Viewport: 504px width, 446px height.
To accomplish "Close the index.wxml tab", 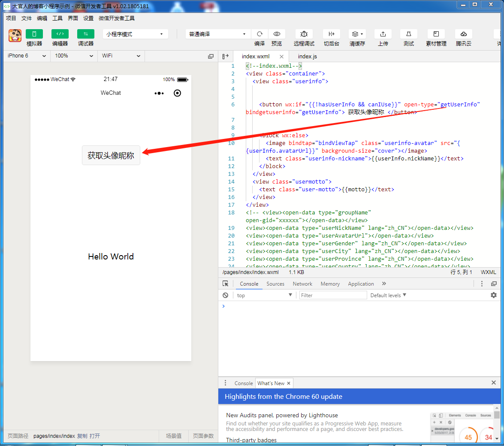I will coord(281,57).
